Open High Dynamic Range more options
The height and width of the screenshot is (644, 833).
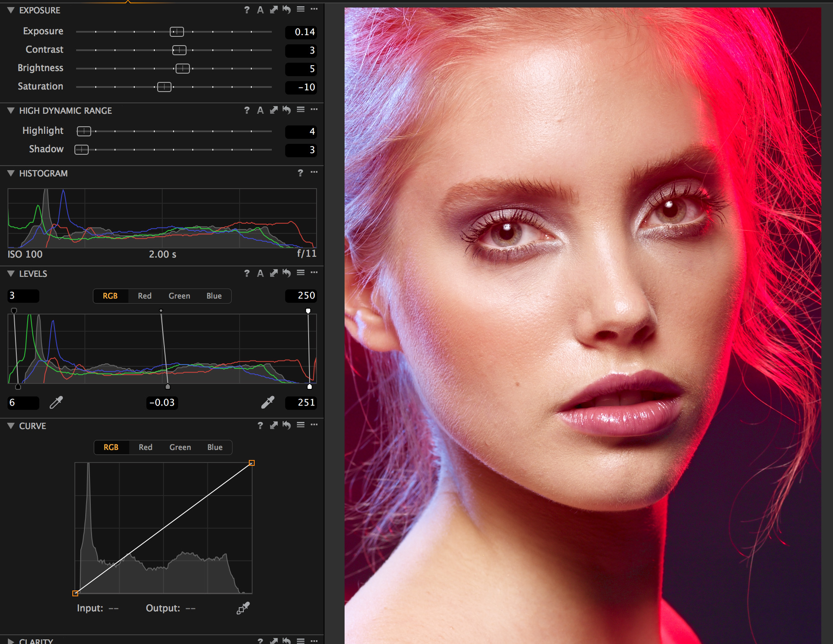314,109
